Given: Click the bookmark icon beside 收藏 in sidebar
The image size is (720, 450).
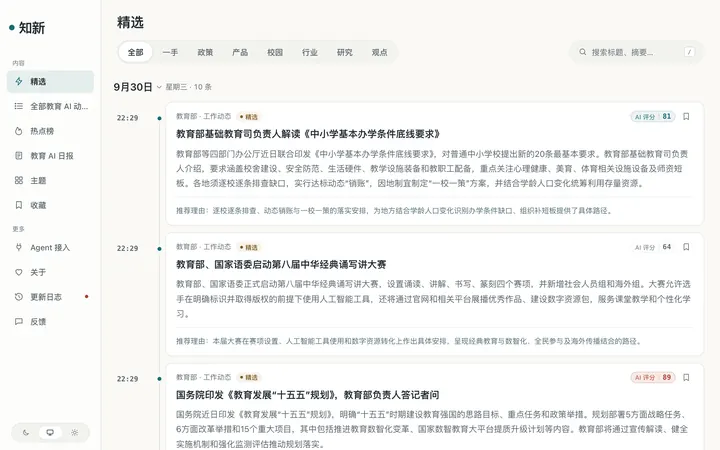Looking at the screenshot, I should tap(19, 205).
